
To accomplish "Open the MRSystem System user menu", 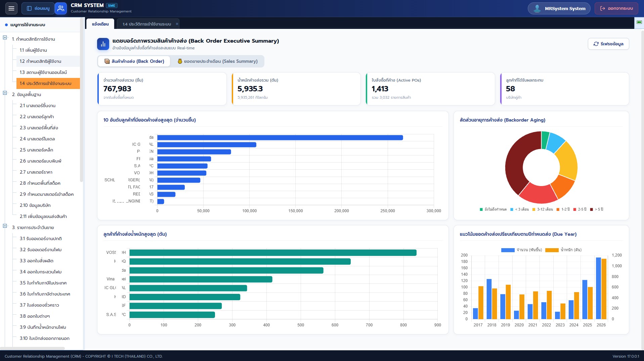I will [x=559, y=8].
